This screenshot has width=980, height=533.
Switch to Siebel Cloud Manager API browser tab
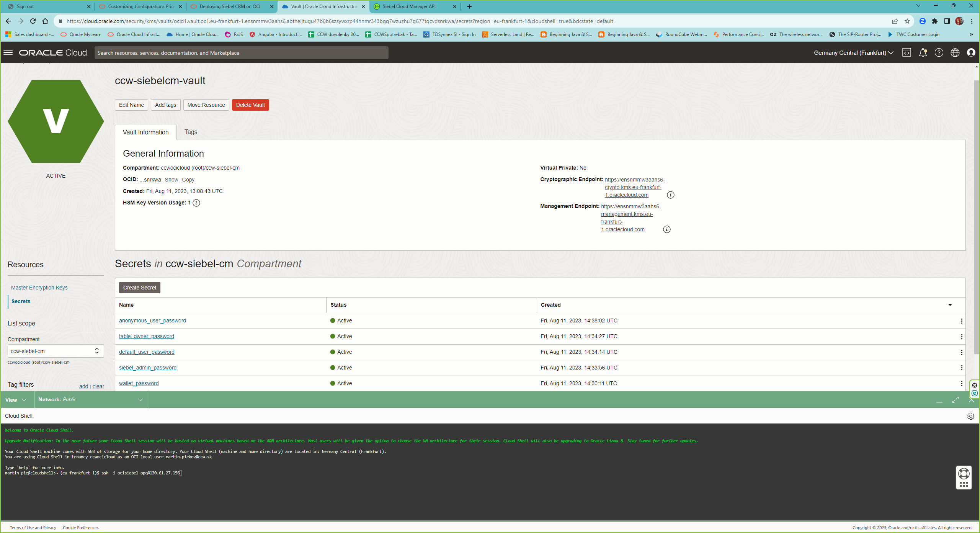[x=415, y=7]
